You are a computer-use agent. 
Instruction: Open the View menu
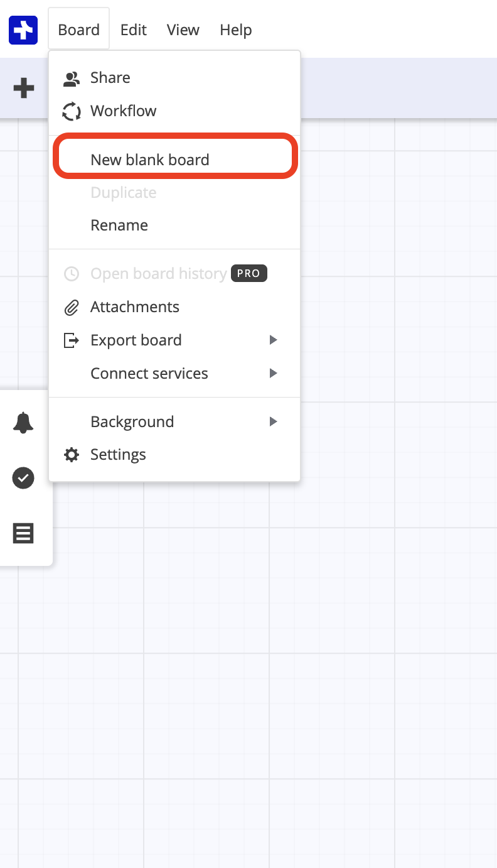[183, 30]
